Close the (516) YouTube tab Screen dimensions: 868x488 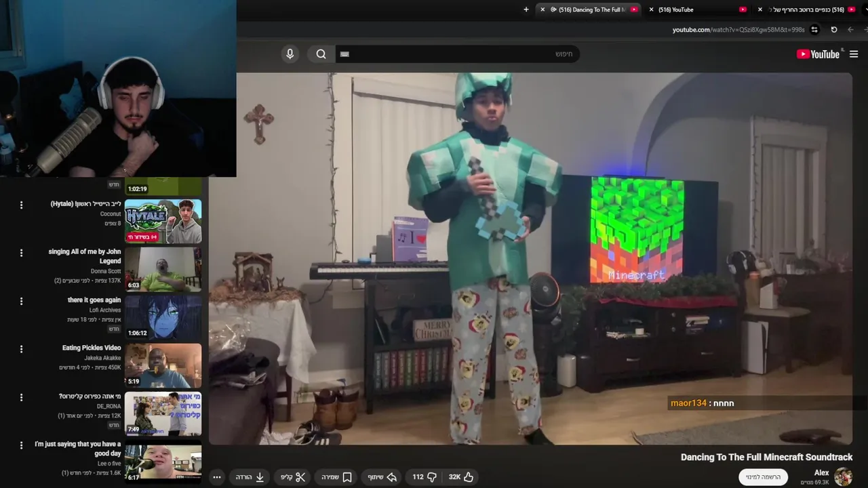(x=652, y=9)
